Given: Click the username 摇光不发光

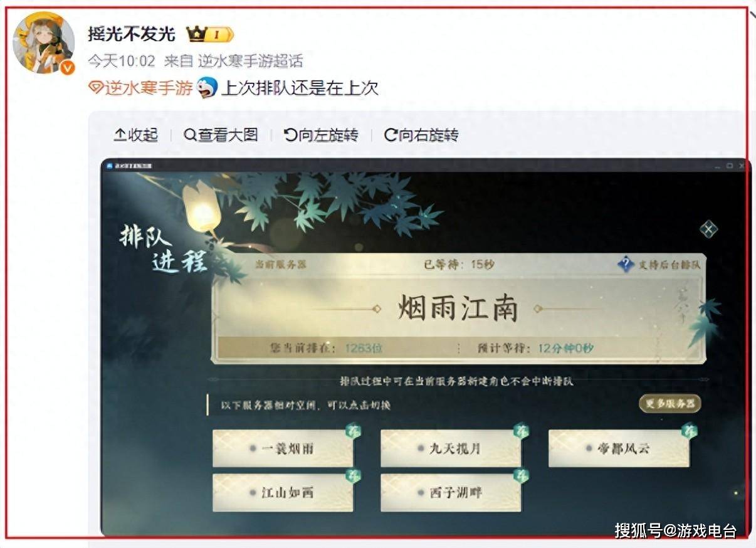Looking at the screenshot, I should pos(131,34).
